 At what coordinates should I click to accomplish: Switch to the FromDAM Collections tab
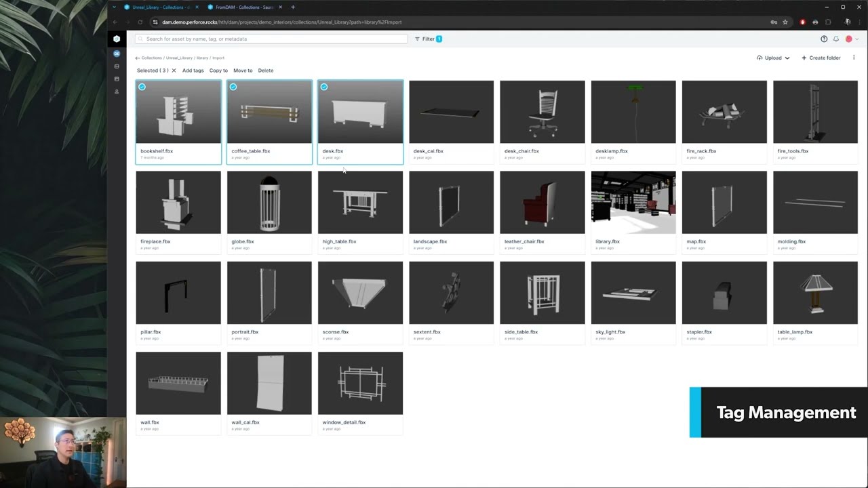click(x=244, y=7)
